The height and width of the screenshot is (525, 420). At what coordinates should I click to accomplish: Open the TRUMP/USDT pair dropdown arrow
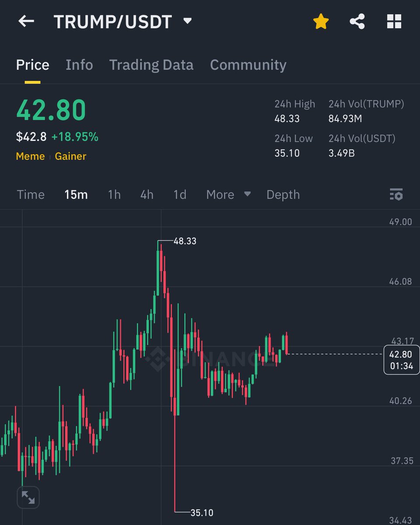pyautogui.click(x=187, y=21)
